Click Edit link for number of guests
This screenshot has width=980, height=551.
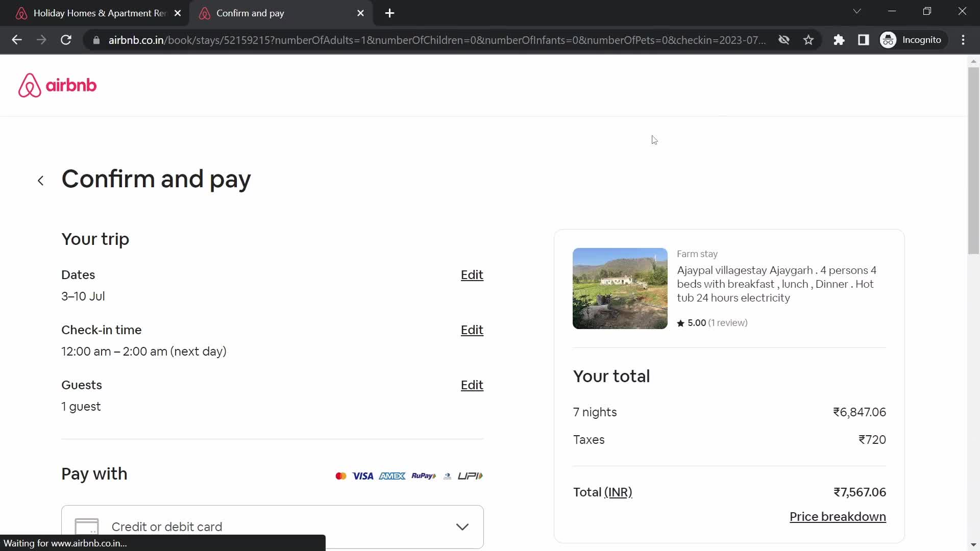click(472, 385)
